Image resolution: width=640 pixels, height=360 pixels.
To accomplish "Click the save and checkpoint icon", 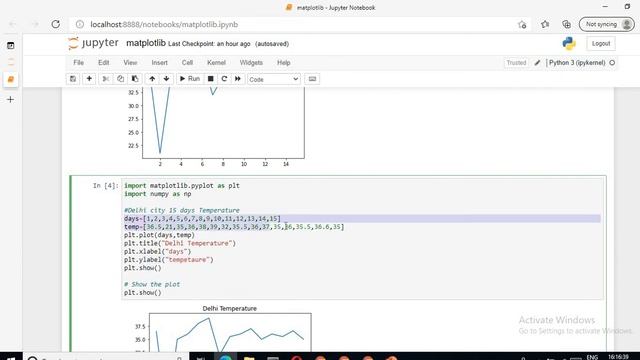I will (73, 79).
